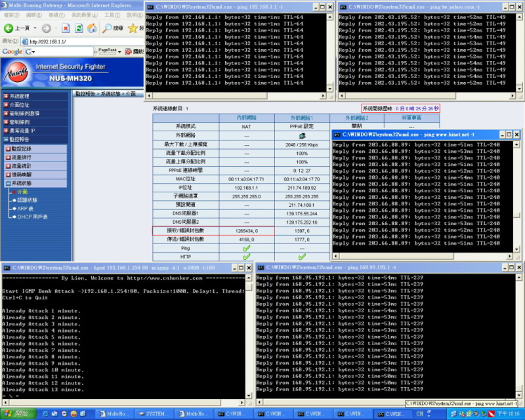Open the 認證狀態 link in the sidebar
This screenshot has height=420, width=525.
[x=27, y=200]
